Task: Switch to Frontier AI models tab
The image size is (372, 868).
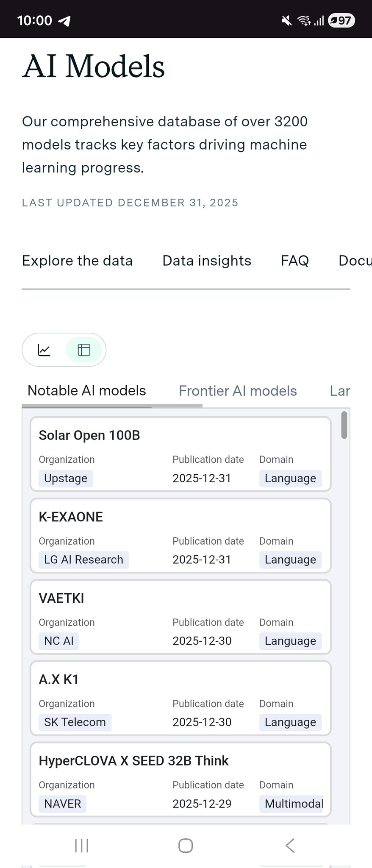Action: (x=238, y=391)
